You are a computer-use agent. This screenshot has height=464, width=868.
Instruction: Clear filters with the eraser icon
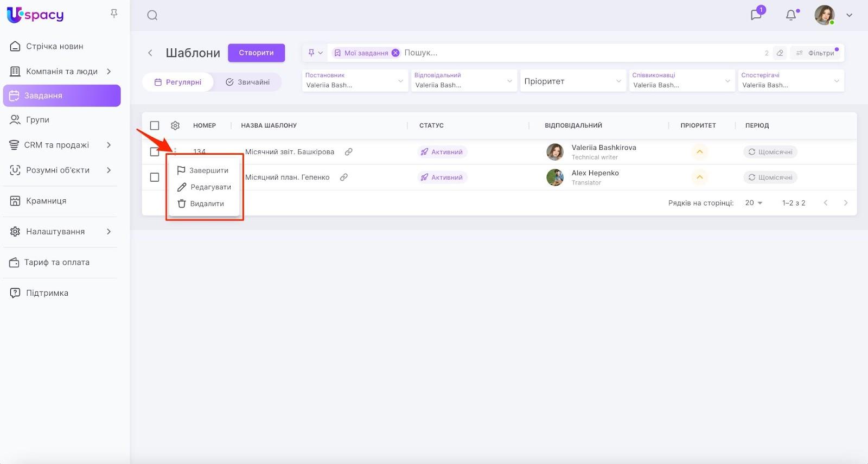tap(780, 53)
